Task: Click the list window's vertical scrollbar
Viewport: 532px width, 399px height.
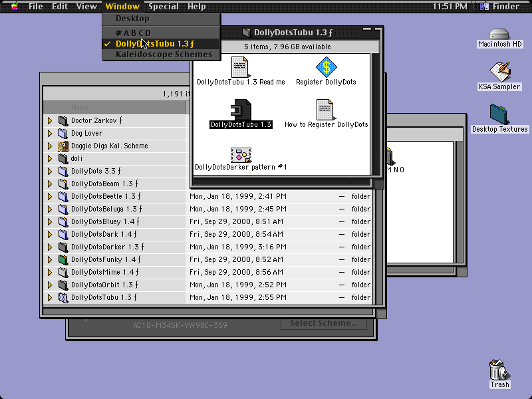Action: click(378, 247)
